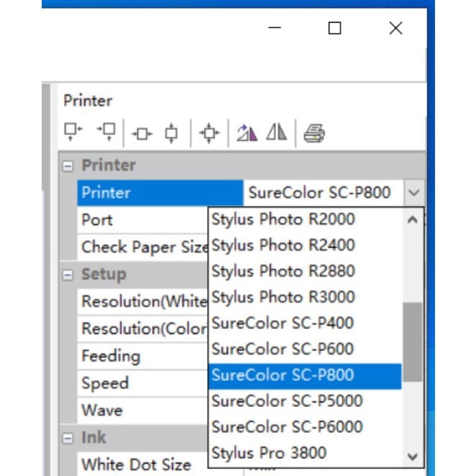This screenshot has height=476, width=476.
Task: Click the center horizontally icon
Action: [142, 133]
